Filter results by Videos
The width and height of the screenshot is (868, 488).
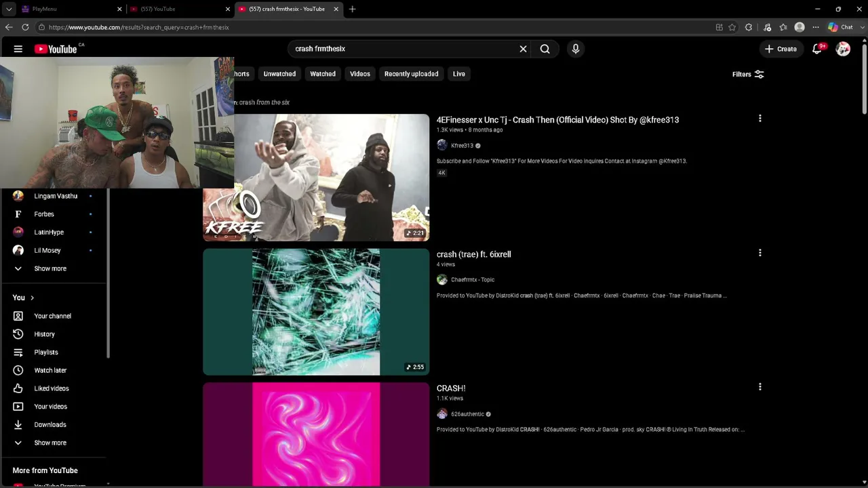pos(360,74)
